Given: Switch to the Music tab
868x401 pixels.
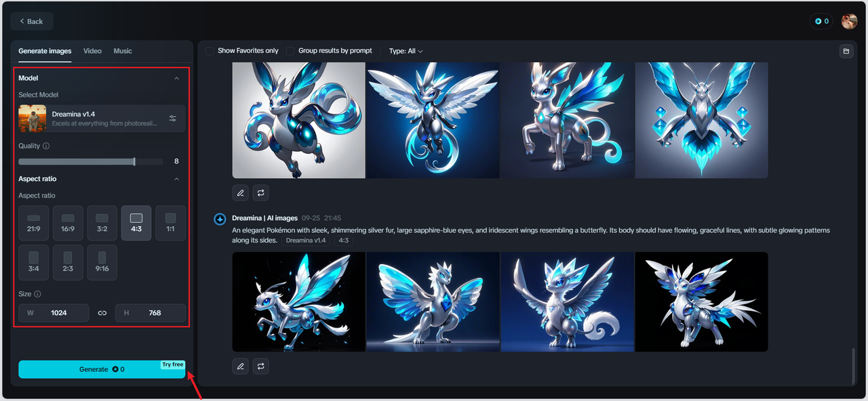Looking at the screenshot, I should point(123,51).
